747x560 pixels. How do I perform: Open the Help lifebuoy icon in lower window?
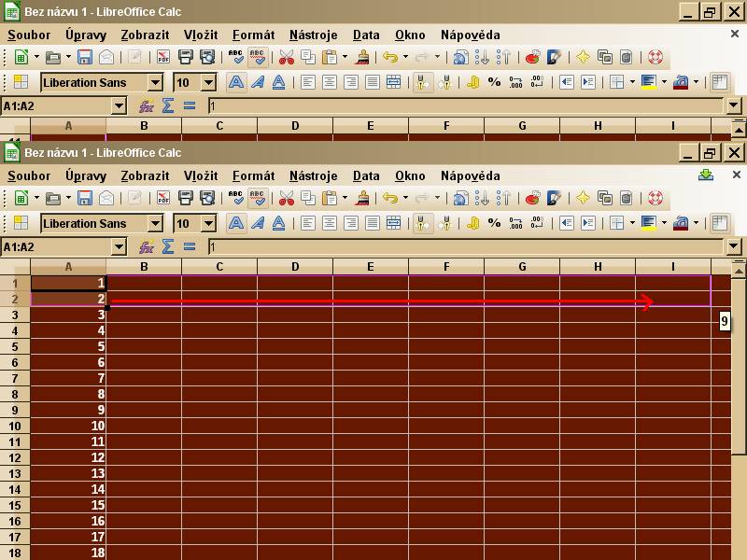click(x=655, y=198)
